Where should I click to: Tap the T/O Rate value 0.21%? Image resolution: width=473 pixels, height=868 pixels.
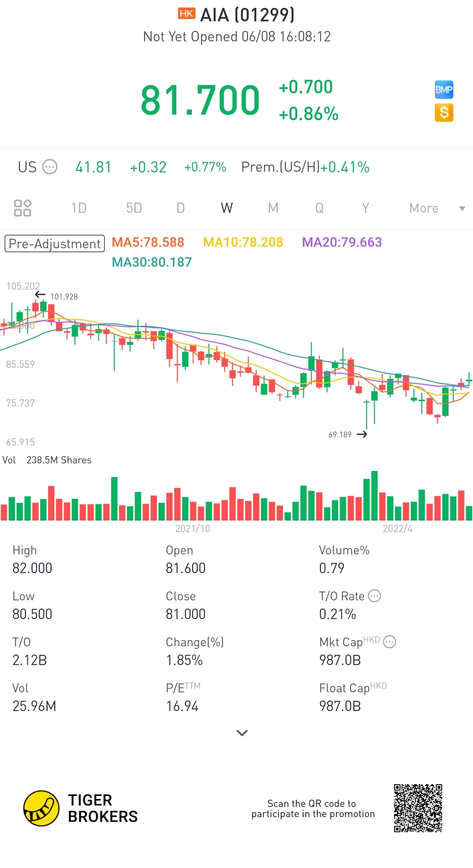(x=338, y=614)
